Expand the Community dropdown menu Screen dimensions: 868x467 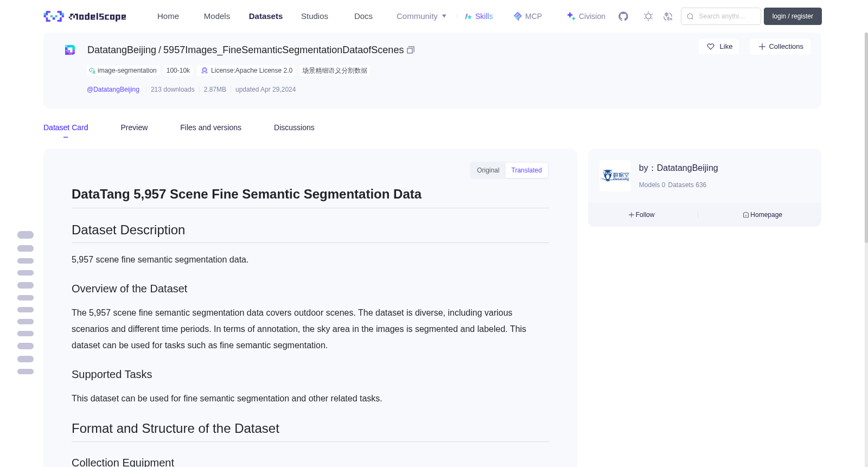422,16
